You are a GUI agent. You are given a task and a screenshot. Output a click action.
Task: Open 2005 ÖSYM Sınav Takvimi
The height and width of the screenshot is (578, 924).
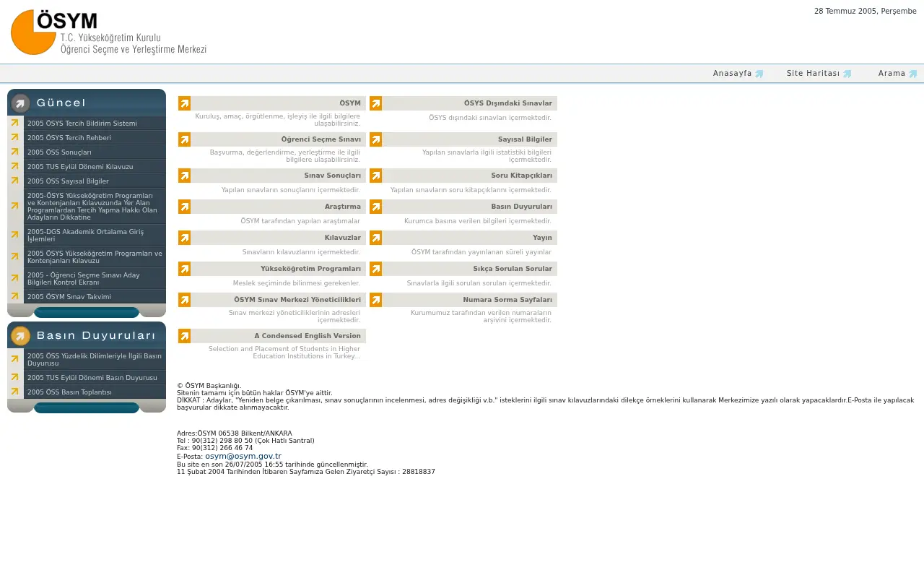(69, 297)
